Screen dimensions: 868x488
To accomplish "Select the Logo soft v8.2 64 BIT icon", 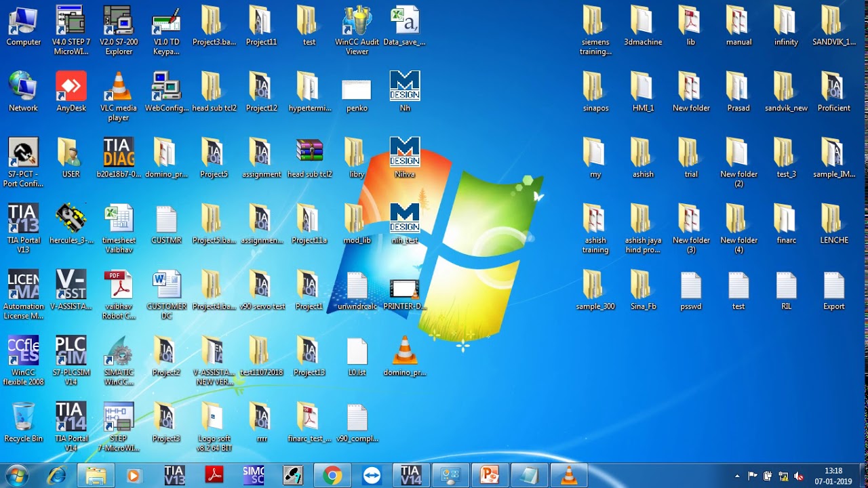I will click(214, 427).
